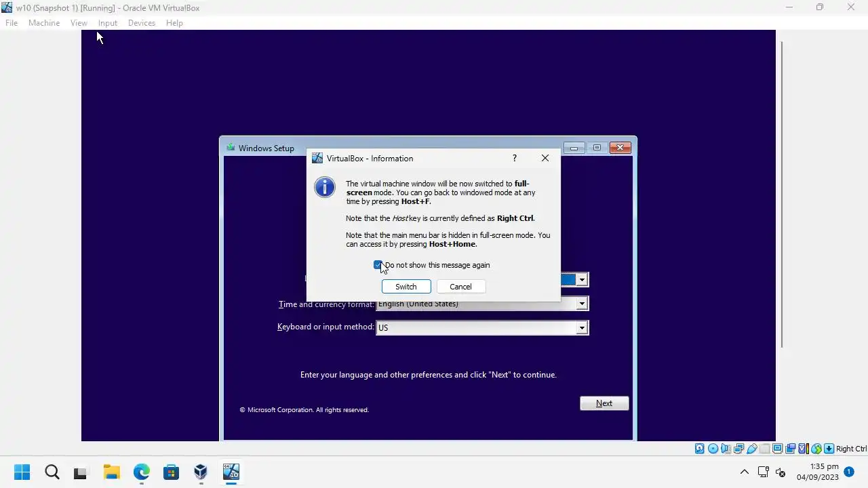Click the display settings status icon

point(777,449)
